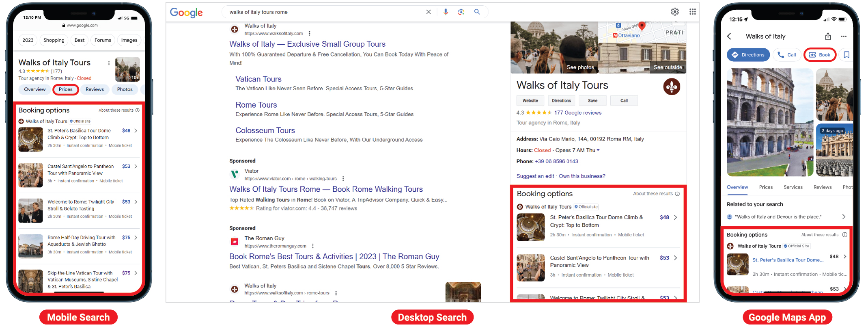Open more dots beside Walks of Italy Tours mobile
The height and width of the screenshot is (331, 868).
coord(109,63)
